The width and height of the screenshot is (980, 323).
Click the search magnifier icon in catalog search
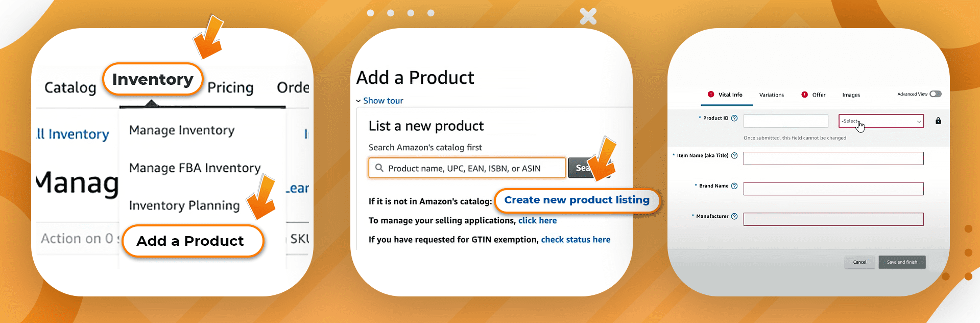[378, 168]
